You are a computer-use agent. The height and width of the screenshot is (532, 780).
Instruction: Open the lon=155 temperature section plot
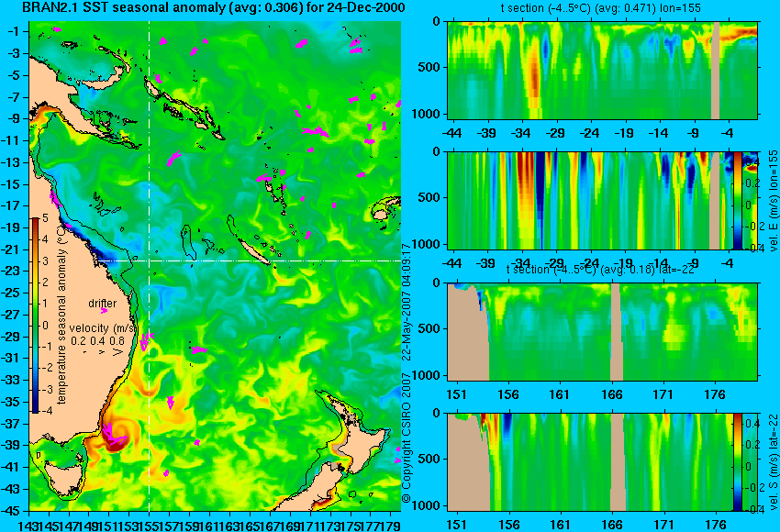click(x=602, y=70)
